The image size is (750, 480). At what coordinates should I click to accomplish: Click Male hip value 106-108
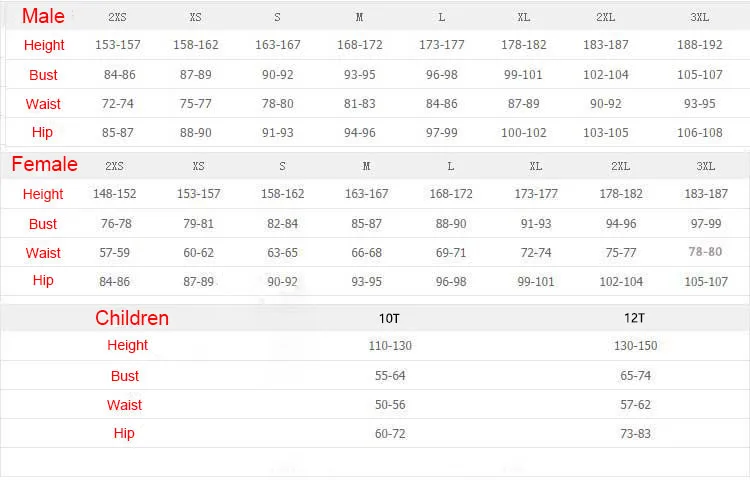[x=700, y=133]
